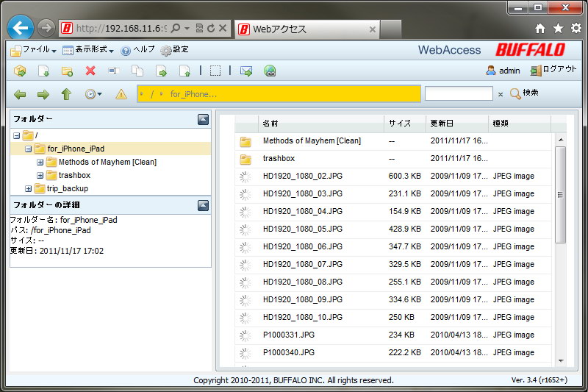The width and height of the screenshot is (588, 392).
Task: Open the 設定 menu item
Action: 175,50
